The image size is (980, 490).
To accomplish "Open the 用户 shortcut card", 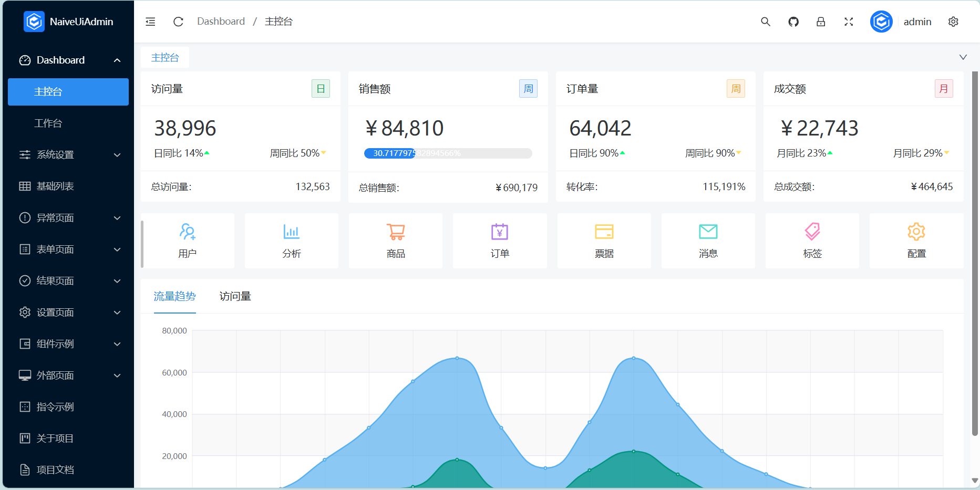I will [188, 241].
